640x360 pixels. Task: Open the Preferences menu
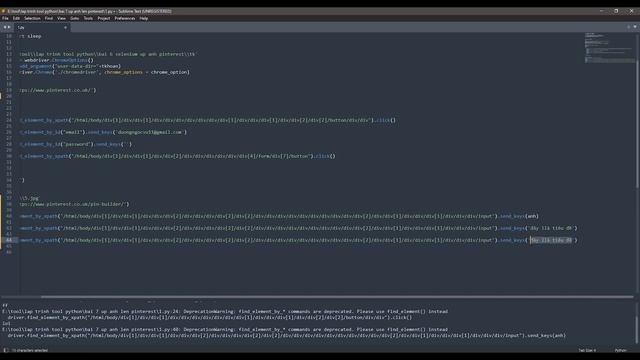pos(125,18)
